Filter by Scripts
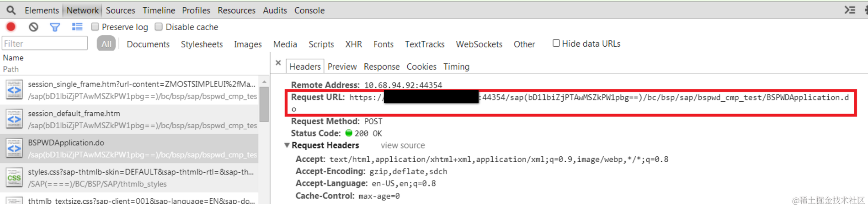Viewport: 868px width, 208px height. coord(321,44)
